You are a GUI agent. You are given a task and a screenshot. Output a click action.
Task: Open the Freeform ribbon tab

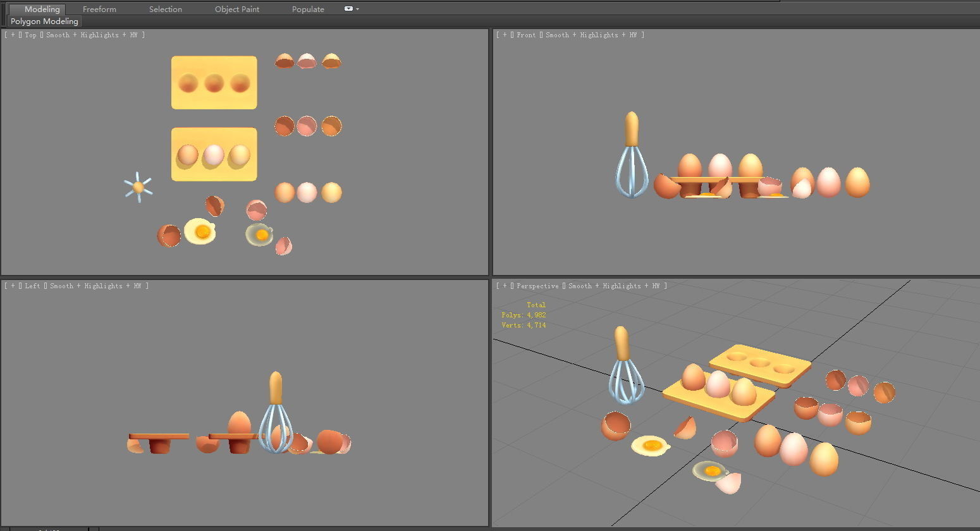pos(99,9)
